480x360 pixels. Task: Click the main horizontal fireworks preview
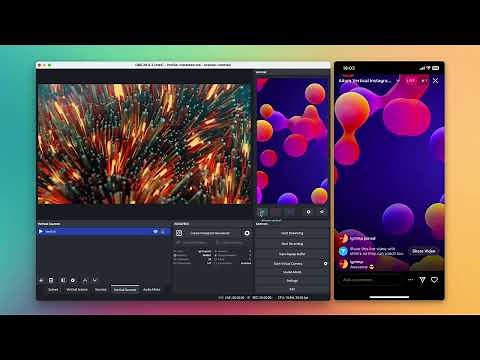pyautogui.click(x=144, y=144)
